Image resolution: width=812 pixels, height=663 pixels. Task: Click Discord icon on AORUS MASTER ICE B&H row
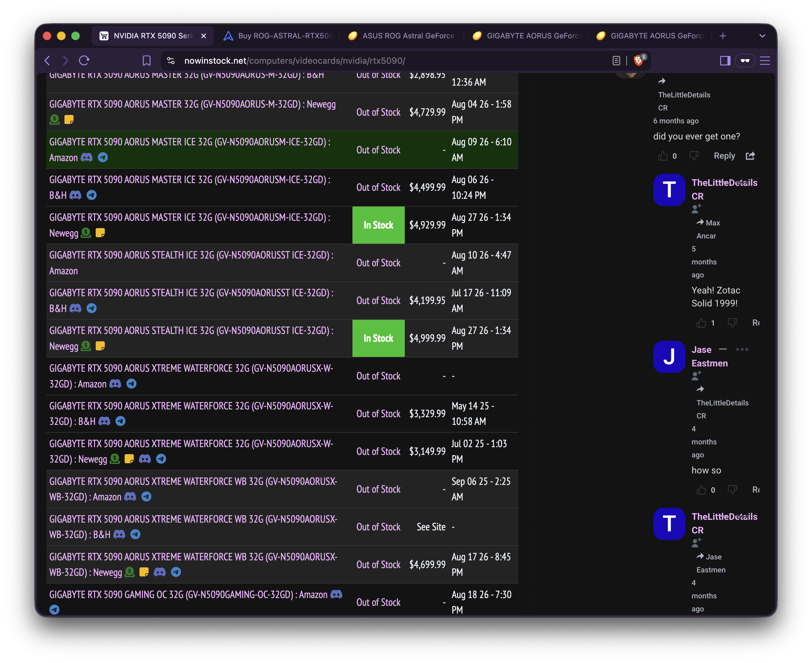(x=75, y=195)
